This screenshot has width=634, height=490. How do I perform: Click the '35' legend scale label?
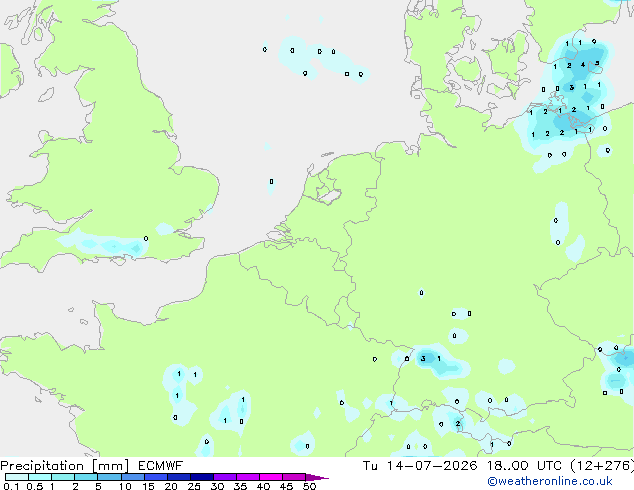[x=241, y=486]
